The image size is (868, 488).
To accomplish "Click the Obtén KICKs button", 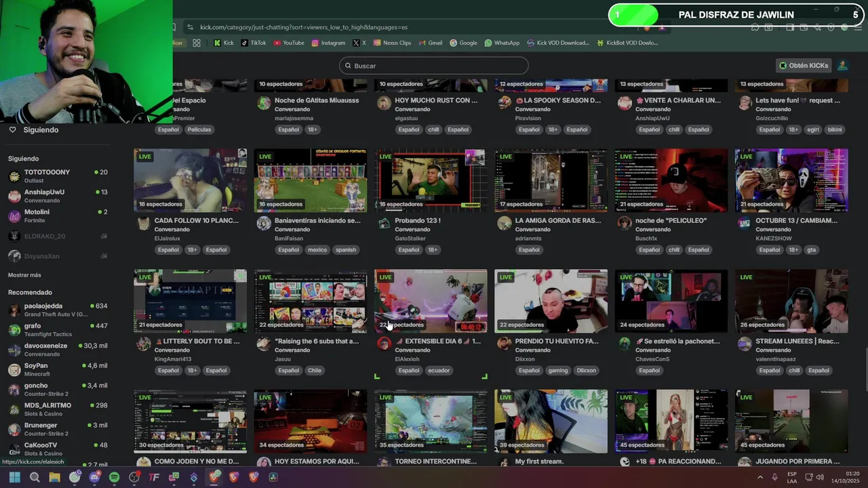I will [x=804, y=66].
